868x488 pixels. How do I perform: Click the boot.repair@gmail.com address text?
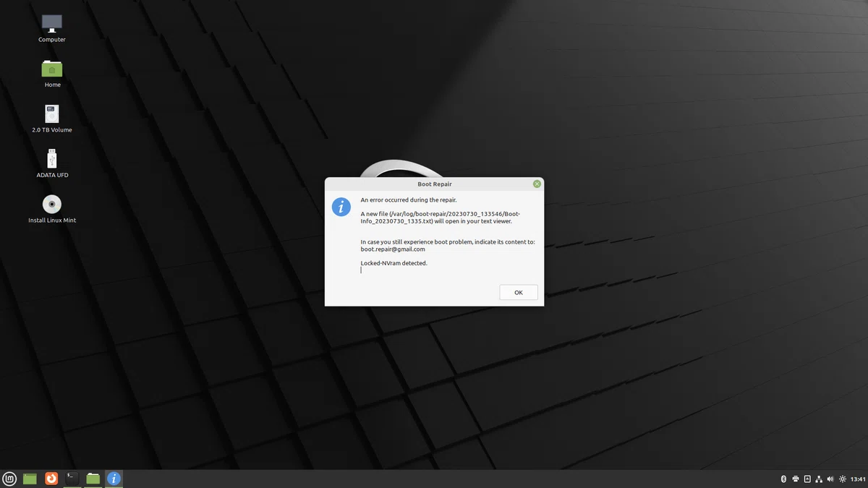pyautogui.click(x=393, y=249)
